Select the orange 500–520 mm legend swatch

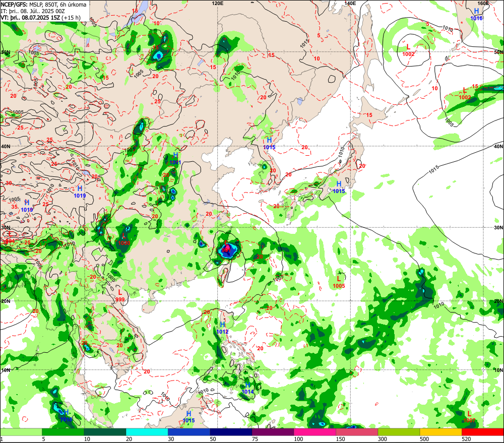point(441,432)
